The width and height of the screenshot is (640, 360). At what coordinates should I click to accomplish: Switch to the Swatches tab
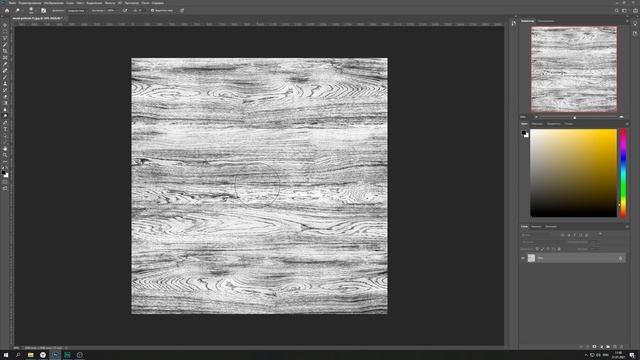click(x=537, y=124)
